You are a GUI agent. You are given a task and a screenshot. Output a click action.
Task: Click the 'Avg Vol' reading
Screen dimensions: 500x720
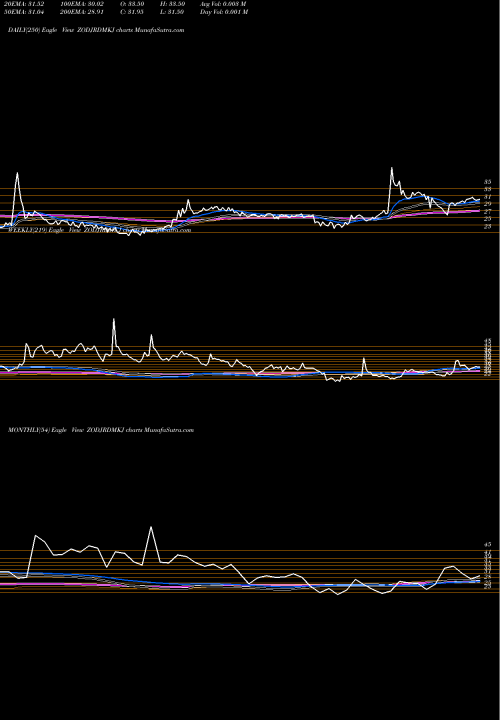224,4
